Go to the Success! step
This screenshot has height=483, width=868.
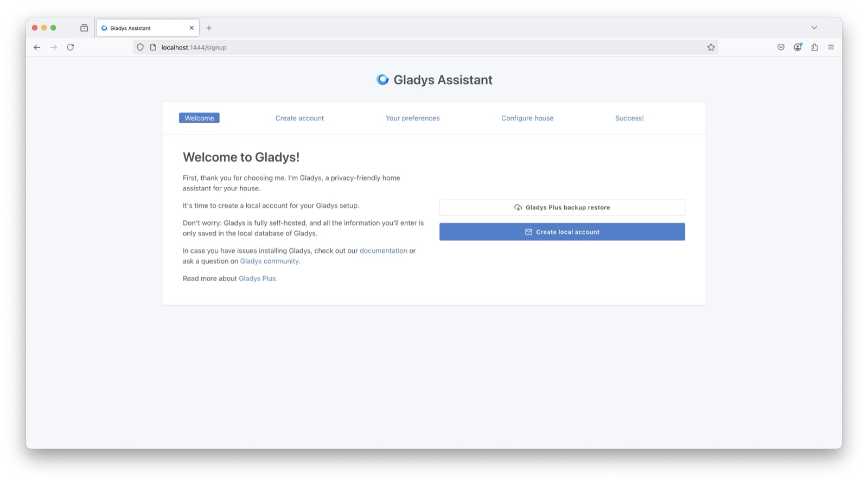[629, 118]
